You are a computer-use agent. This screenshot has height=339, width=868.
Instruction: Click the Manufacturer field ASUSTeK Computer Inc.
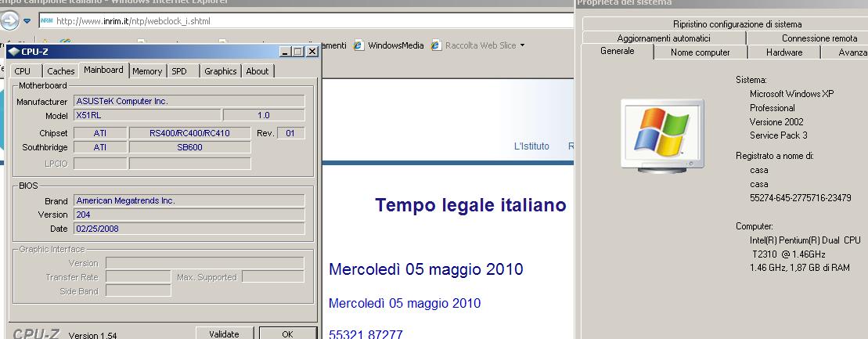[189, 101]
